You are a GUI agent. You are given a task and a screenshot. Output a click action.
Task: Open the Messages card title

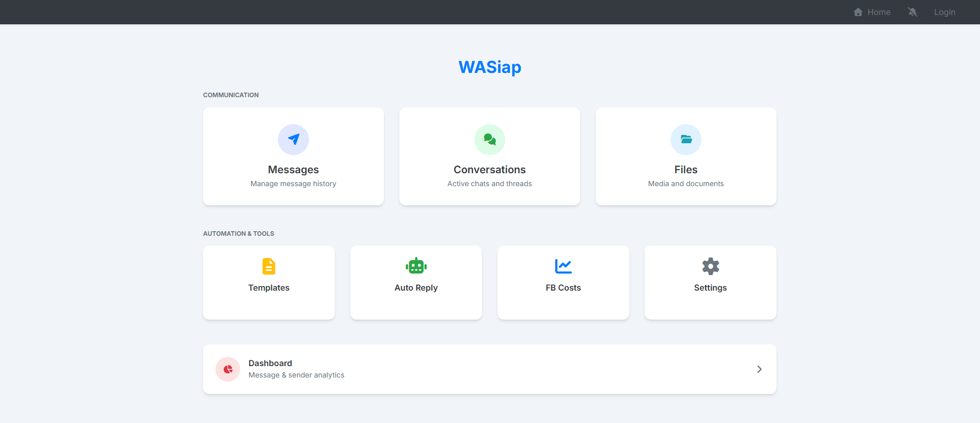(x=293, y=170)
